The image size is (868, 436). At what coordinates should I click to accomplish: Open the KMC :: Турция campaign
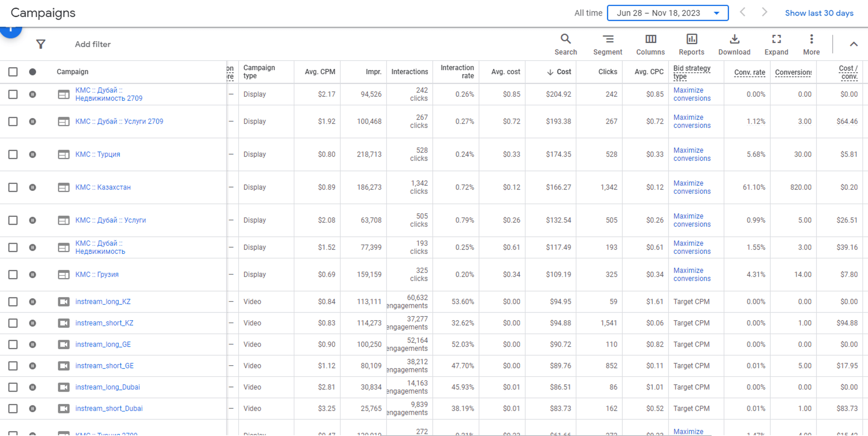[98, 154]
